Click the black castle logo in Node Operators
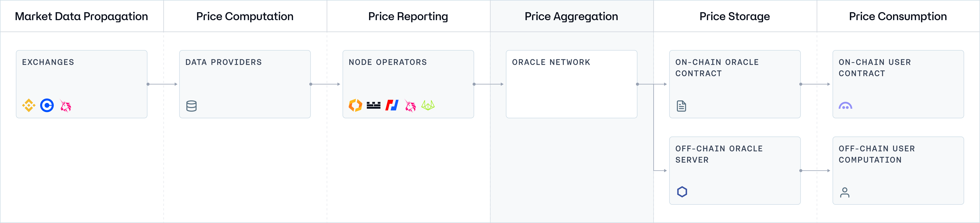980x223 pixels. [x=374, y=105]
